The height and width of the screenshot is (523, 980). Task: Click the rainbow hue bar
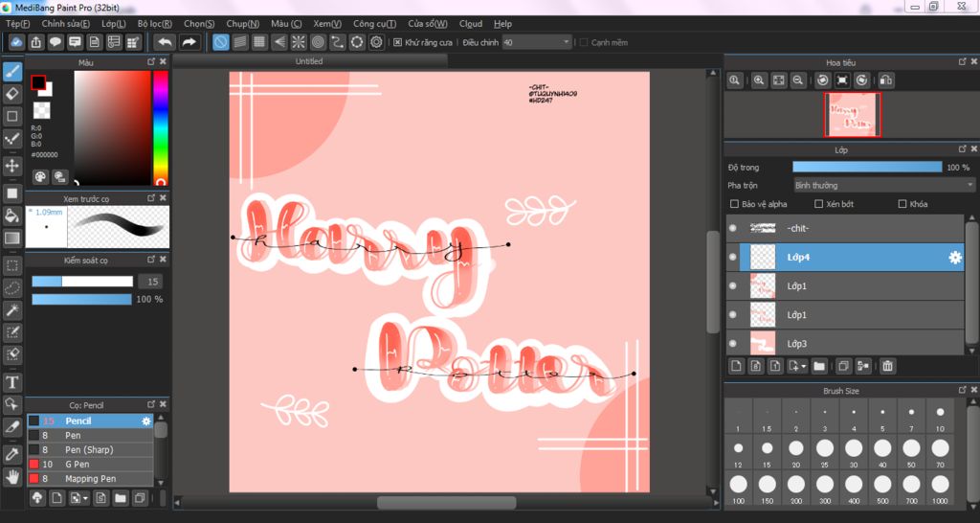[x=161, y=127]
